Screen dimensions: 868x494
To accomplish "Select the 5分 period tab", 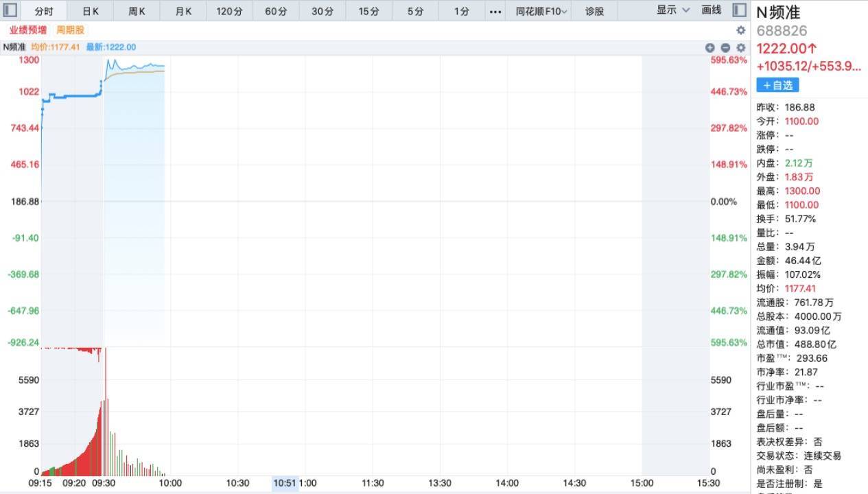I will point(415,11).
